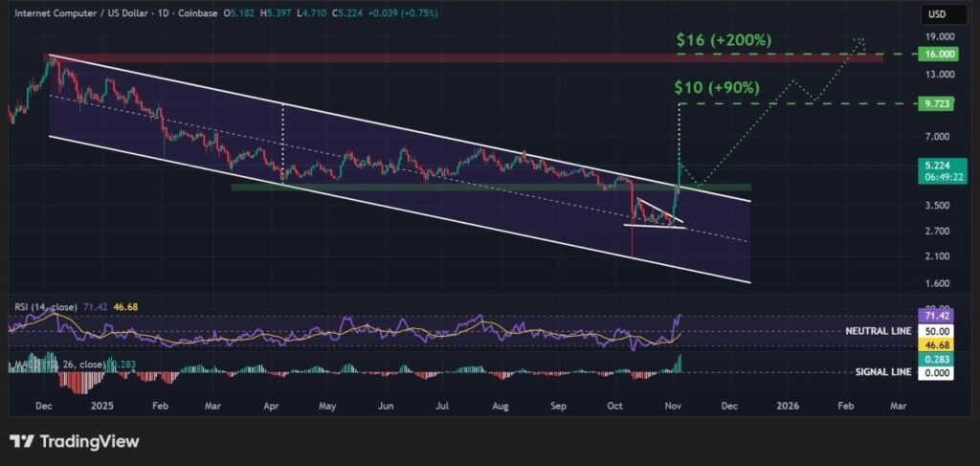
Task: Click the TradingView logo
Action: click(74, 441)
